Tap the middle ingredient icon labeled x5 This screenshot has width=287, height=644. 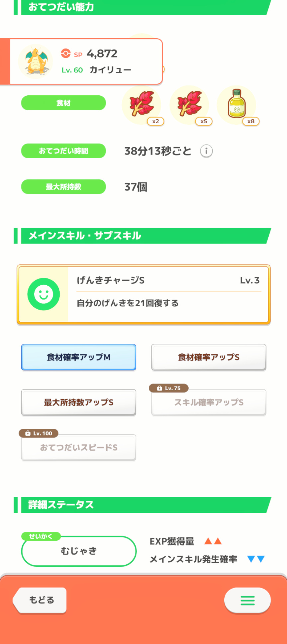click(189, 105)
